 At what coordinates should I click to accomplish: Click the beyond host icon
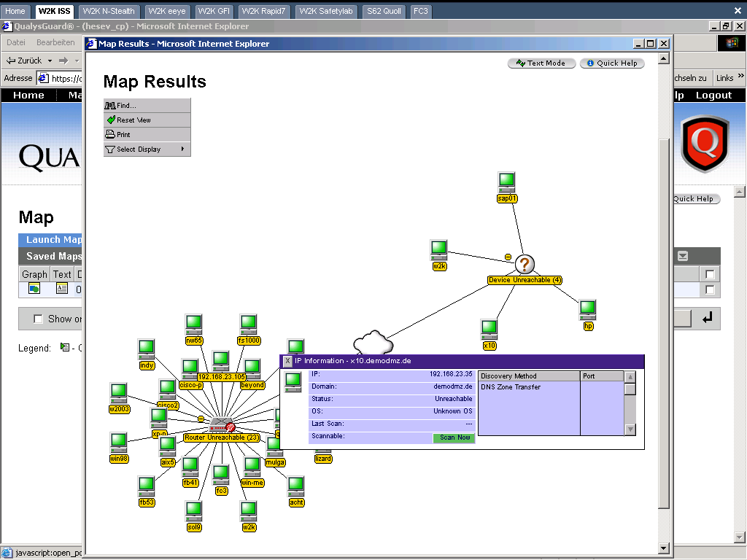(252, 370)
